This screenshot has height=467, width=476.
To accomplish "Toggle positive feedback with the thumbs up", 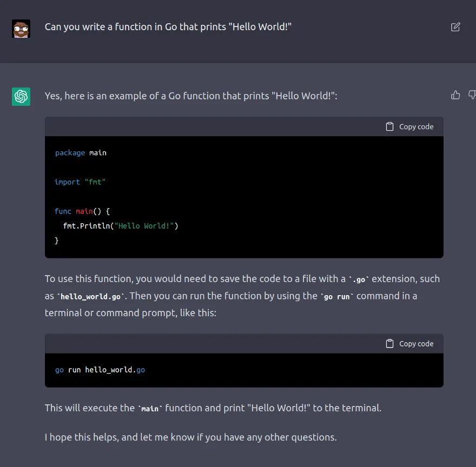I will [455, 95].
